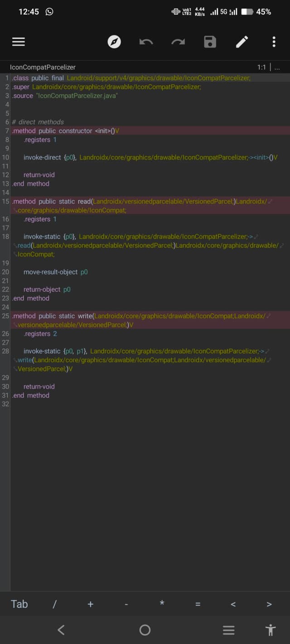
Task: Click the invoke-direct {p0} statement
Action: click(150, 157)
